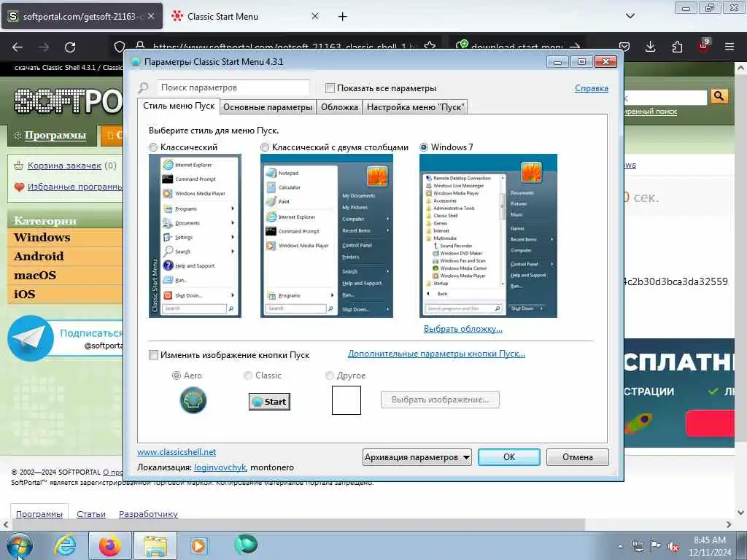
Task: Click the 'Выбрать изображение...' button
Action: (x=440, y=400)
